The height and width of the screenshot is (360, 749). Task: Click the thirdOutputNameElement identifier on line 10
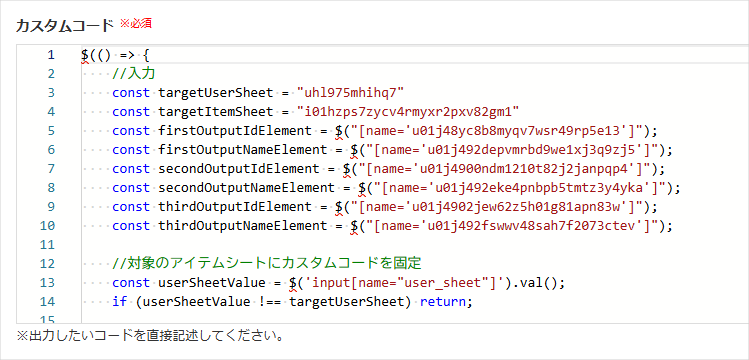243,225
